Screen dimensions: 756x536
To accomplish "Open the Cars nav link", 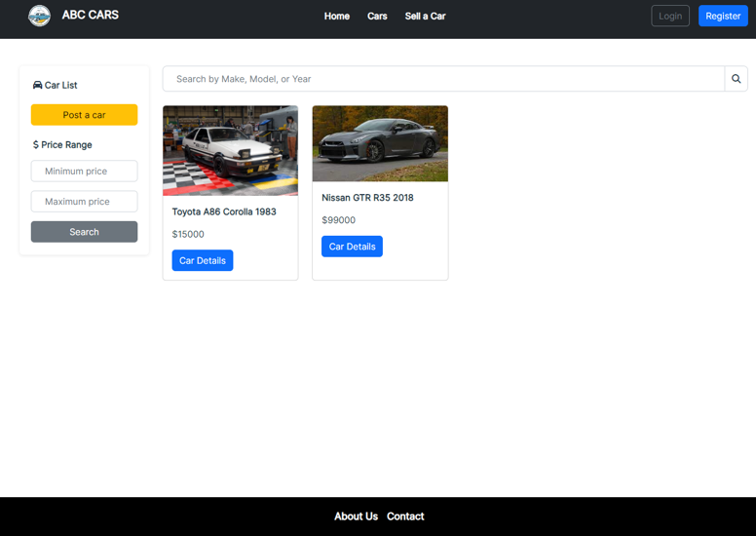I will point(377,16).
